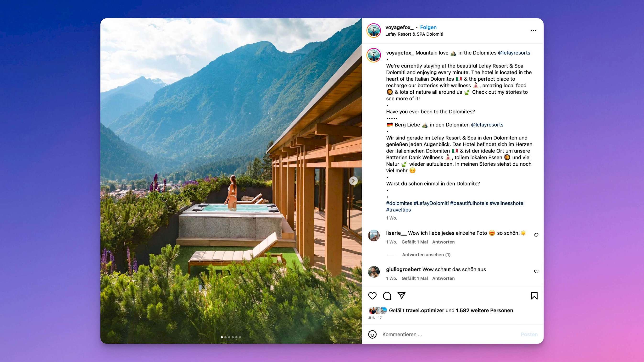Open lisarie__'s profile avatar
This screenshot has height=362, width=644.
[x=374, y=236]
